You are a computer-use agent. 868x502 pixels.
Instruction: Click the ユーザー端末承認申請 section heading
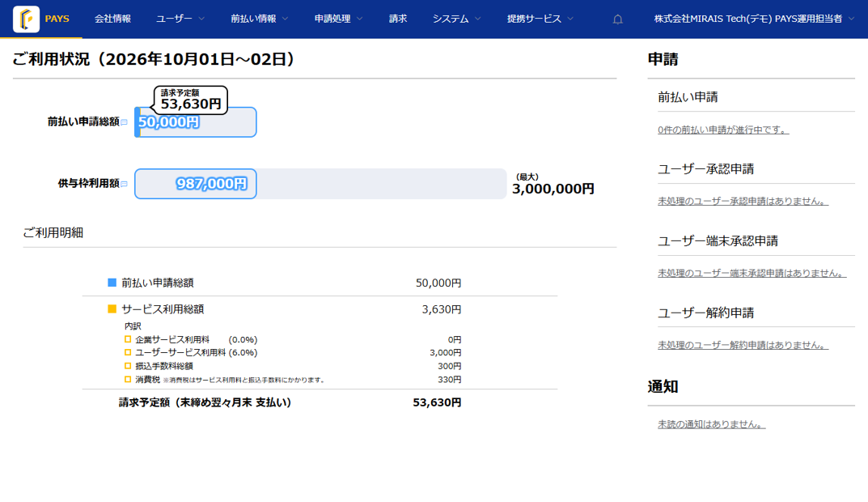[x=718, y=241]
